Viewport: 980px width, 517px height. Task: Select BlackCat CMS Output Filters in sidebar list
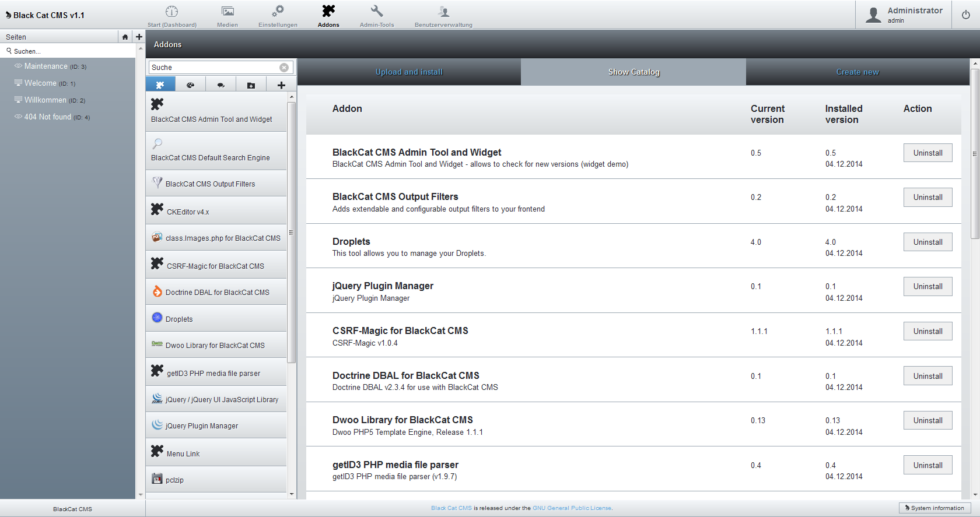[216, 184]
